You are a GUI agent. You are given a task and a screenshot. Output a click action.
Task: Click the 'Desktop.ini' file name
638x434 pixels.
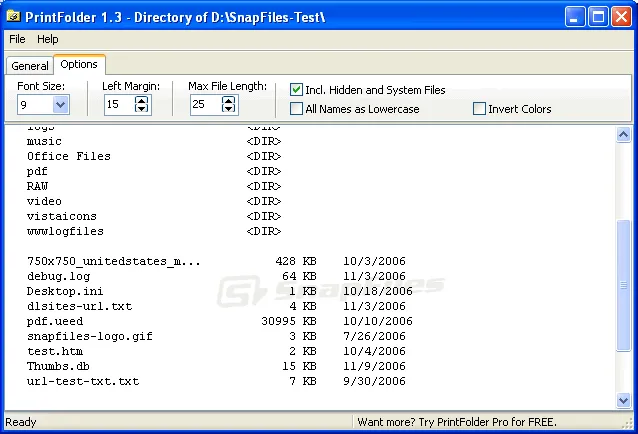tap(65, 291)
